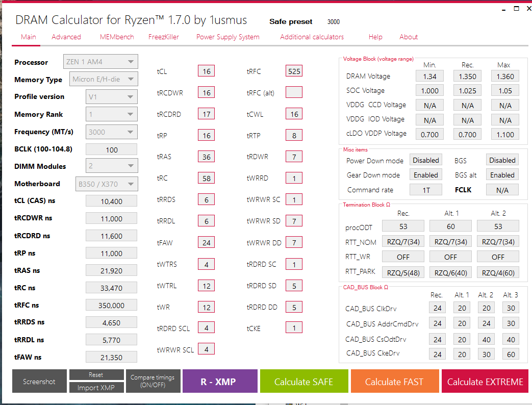The width and height of the screenshot is (532, 405).
Task: Click the BCLK (100-104.8) input field
Action: click(112, 149)
